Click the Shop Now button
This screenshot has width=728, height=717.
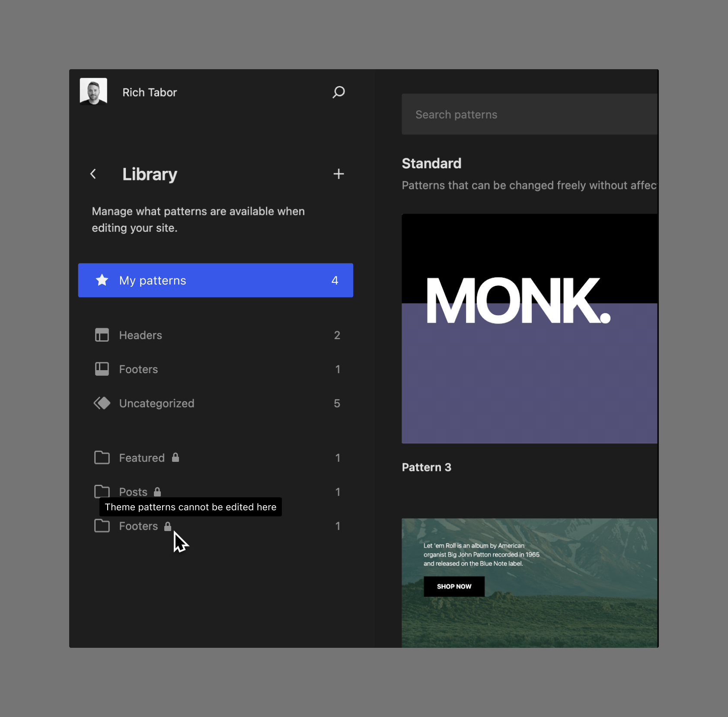click(x=454, y=586)
